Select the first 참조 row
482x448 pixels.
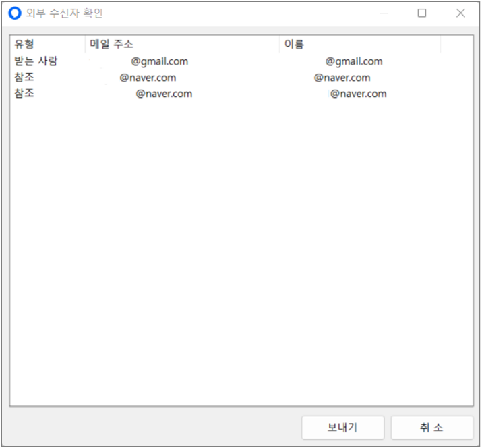coord(24,78)
